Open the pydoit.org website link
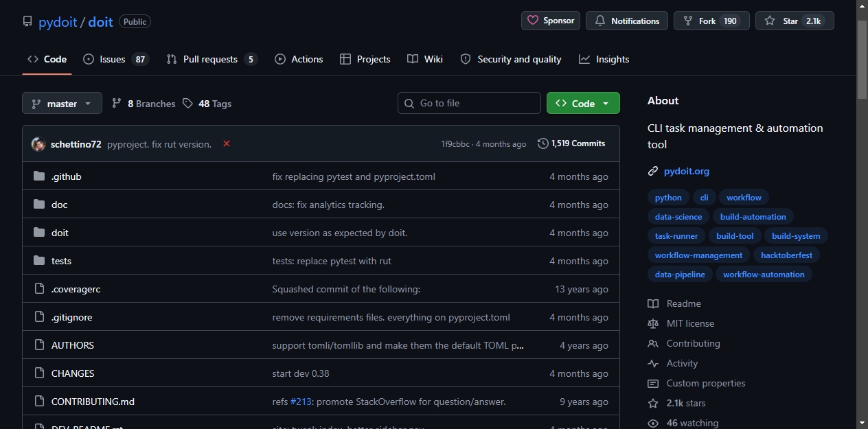 tap(687, 171)
